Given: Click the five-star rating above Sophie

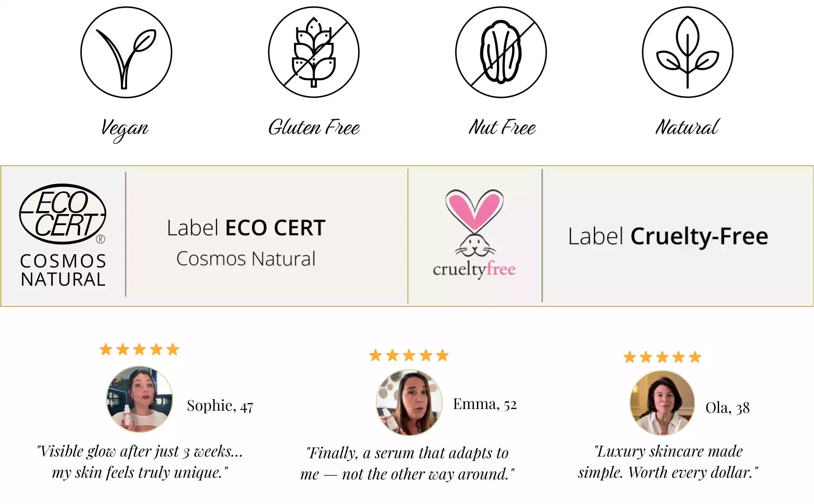Looking at the screenshot, I should coord(139,350).
